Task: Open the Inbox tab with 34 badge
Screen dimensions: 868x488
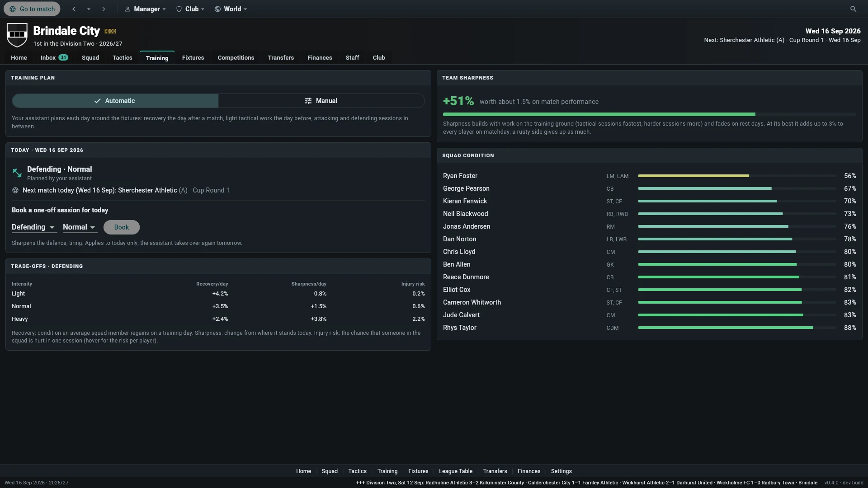Action: click(54, 58)
